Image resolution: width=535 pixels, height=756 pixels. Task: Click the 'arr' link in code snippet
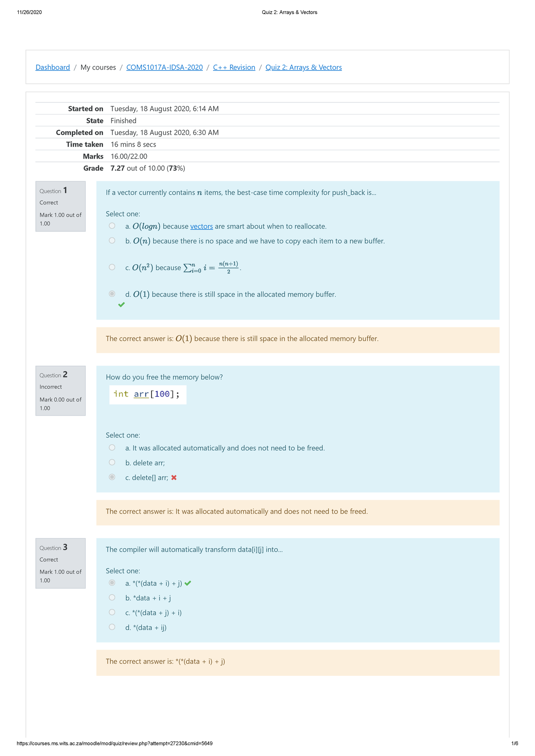click(141, 394)
